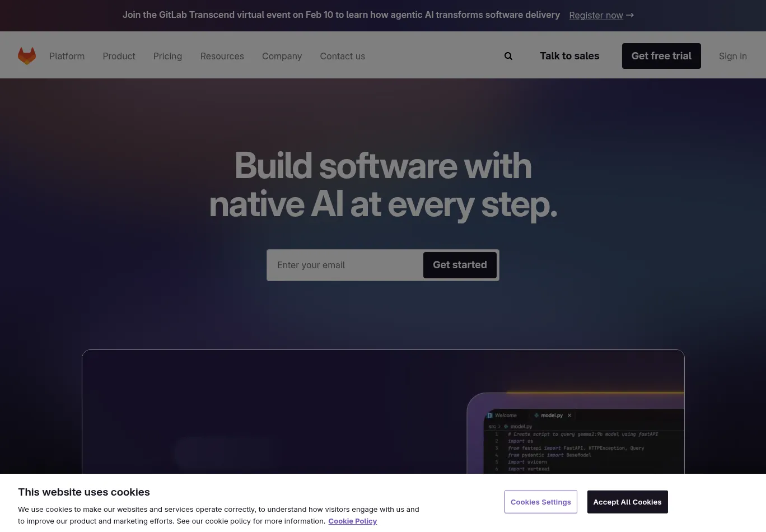
Task: Click Accept All Cookies
Action: point(627,502)
